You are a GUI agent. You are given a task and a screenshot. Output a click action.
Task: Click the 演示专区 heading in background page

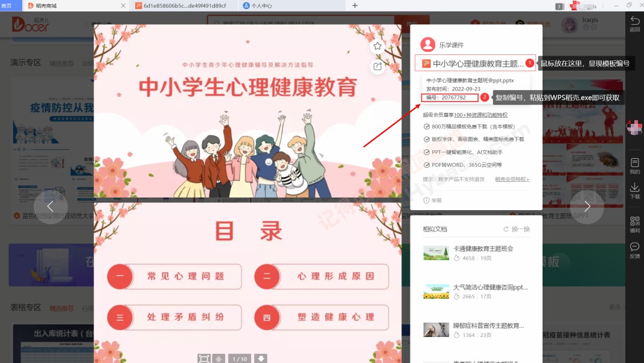tap(25, 62)
